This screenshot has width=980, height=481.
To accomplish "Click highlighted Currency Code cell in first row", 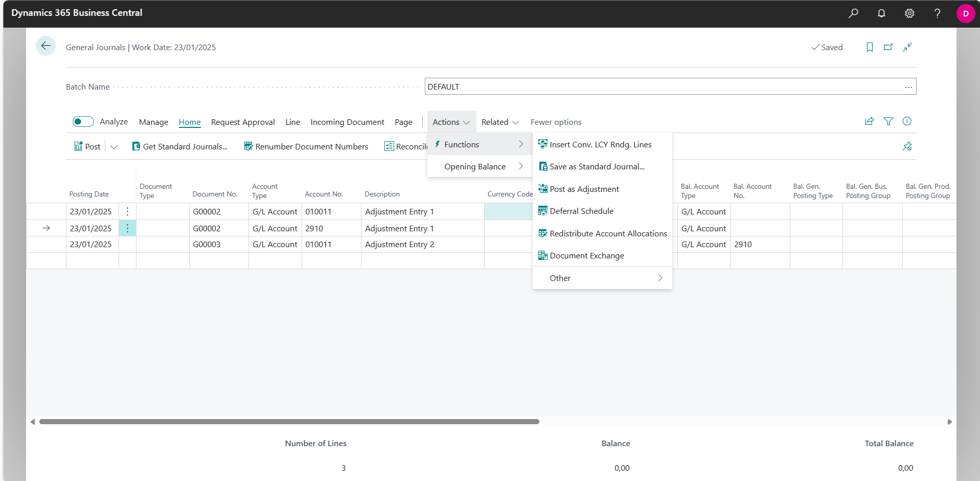I will coord(508,211).
